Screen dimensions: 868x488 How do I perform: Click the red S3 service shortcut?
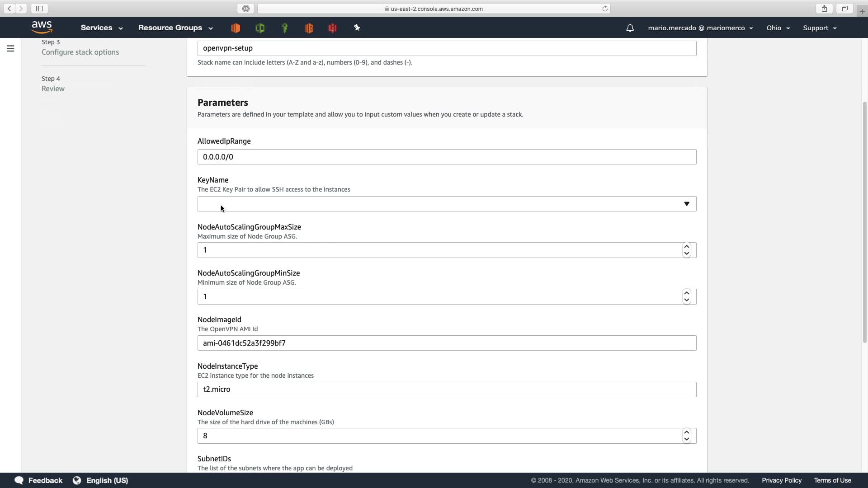332,28
